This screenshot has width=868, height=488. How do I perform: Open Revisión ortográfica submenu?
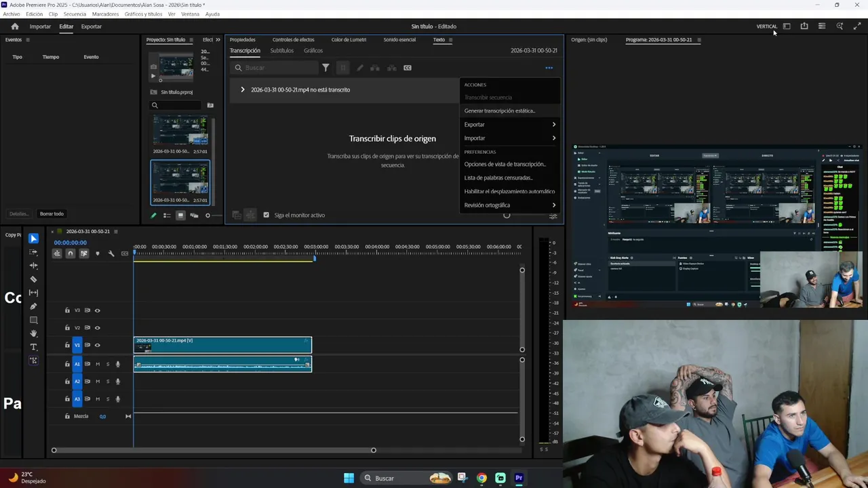[x=510, y=205]
